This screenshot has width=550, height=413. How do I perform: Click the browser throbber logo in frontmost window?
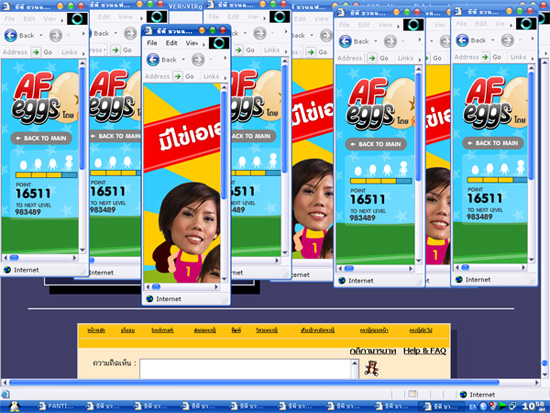pos(219,43)
